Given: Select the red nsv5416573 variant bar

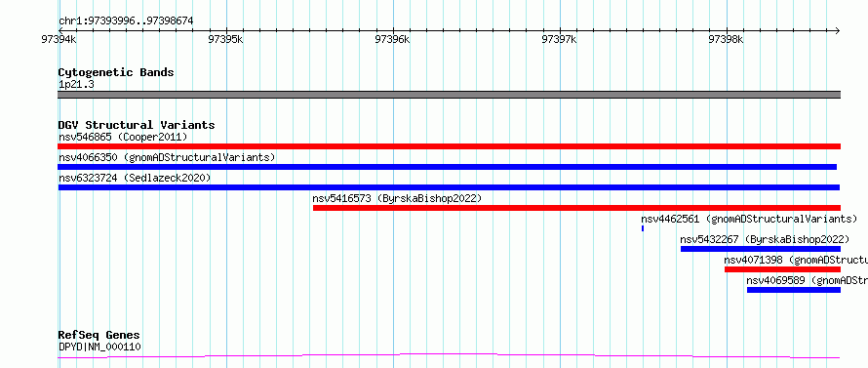Looking at the screenshot, I should tap(576, 208).
